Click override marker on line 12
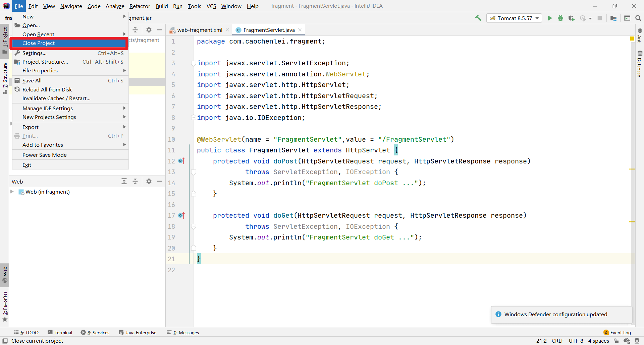The image size is (644, 345). (x=181, y=161)
